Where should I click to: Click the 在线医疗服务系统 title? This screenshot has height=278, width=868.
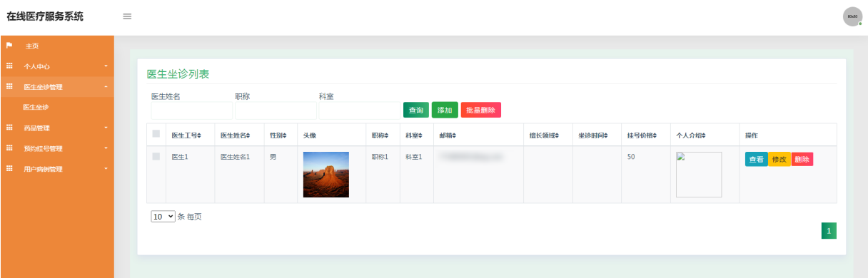click(x=45, y=16)
